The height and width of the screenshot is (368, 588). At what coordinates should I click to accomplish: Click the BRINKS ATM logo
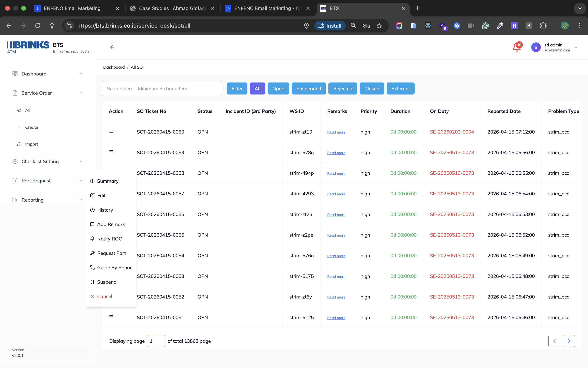tap(28, 47)
